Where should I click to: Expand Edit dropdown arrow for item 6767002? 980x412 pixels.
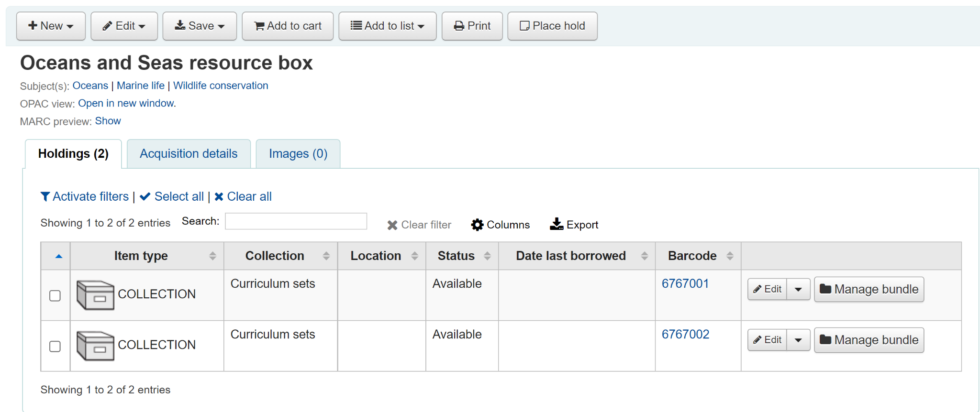[798, 340]
